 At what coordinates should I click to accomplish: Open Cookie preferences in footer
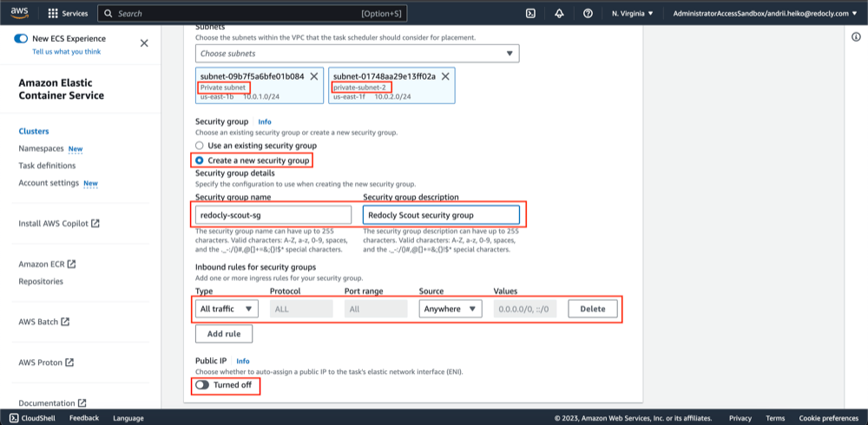tap(829, 418)
